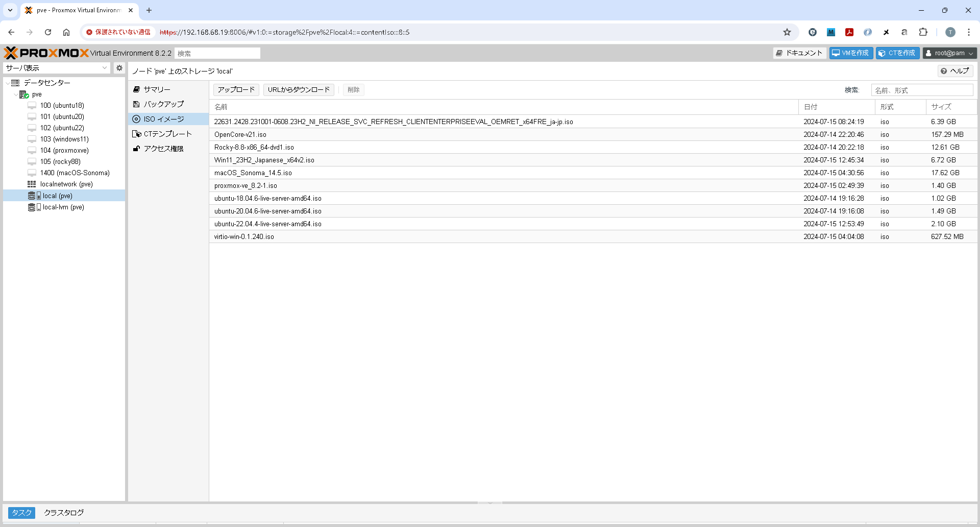Click the blue M extension icon
This screenshot has height=527, width=980.
tap(831, 32)
